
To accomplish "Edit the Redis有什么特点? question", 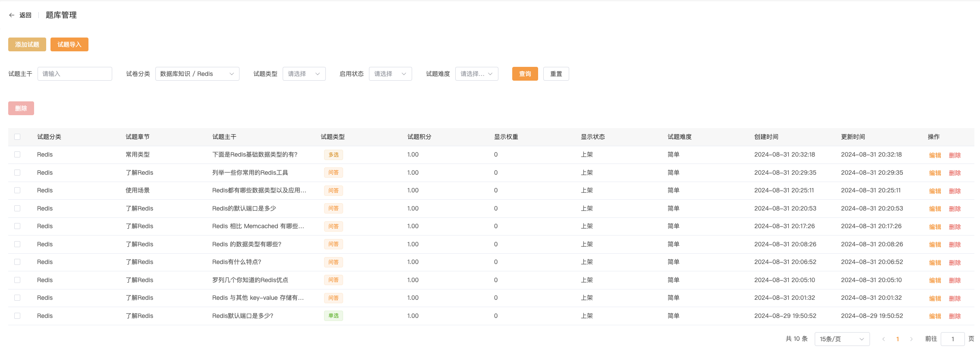I will [x=935, y=263].
